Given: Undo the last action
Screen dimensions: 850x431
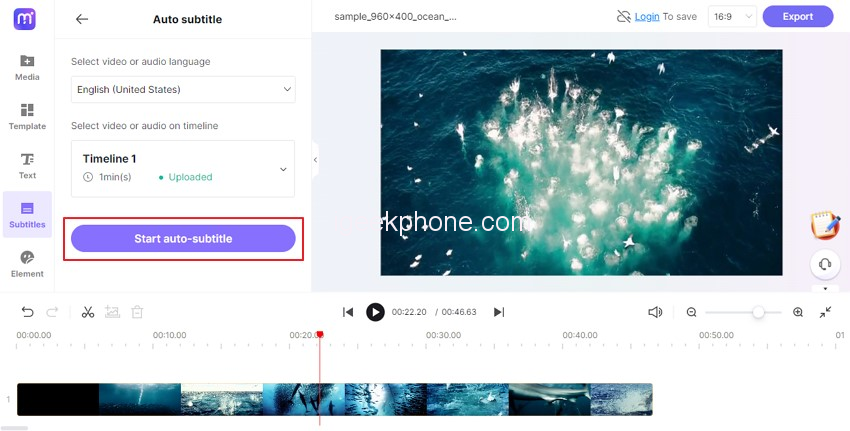Looking at the screenshot, I should 27,312.
